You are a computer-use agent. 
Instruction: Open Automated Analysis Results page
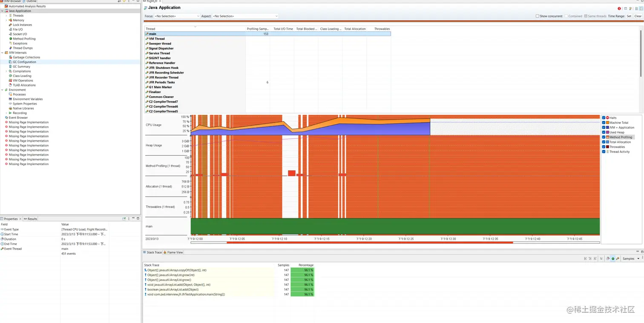point(27,6)
